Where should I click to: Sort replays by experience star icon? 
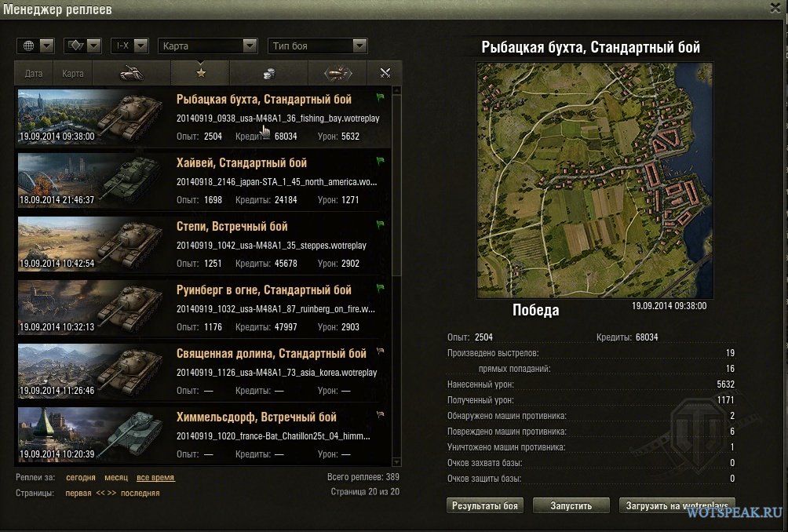200,73
